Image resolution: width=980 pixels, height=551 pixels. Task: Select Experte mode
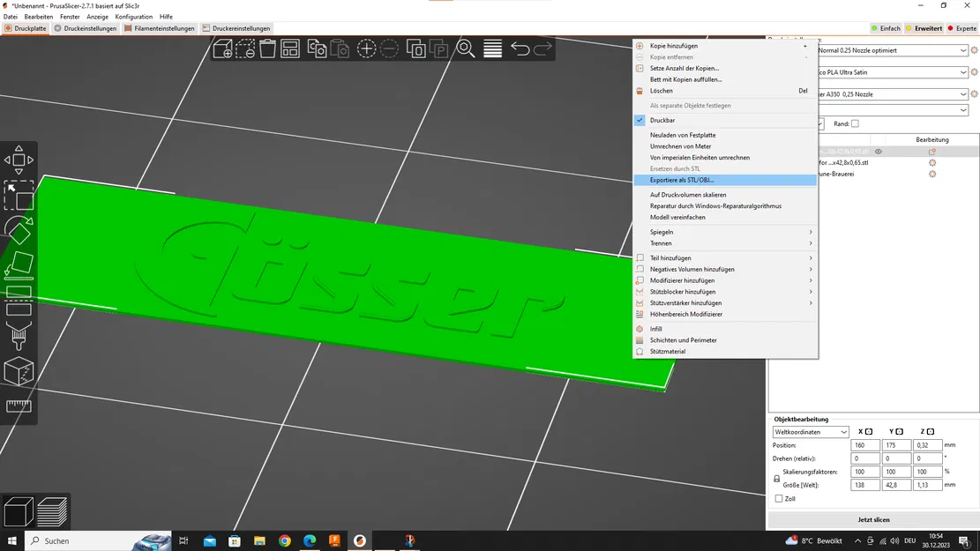[x=961, y=28]
